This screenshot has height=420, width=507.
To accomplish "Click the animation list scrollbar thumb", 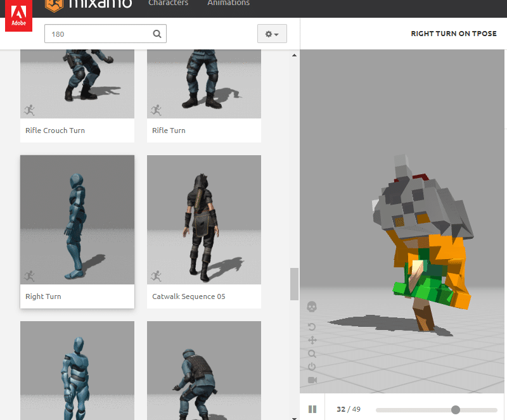I will coord(294,284).
